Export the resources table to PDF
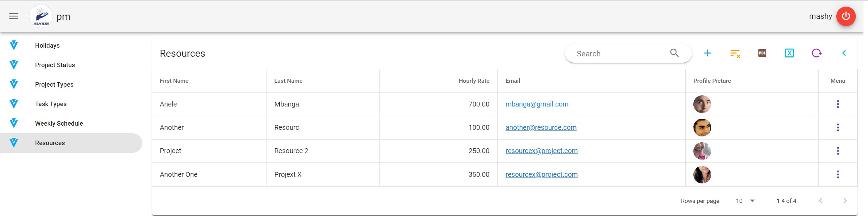 (x=762, y=53)
